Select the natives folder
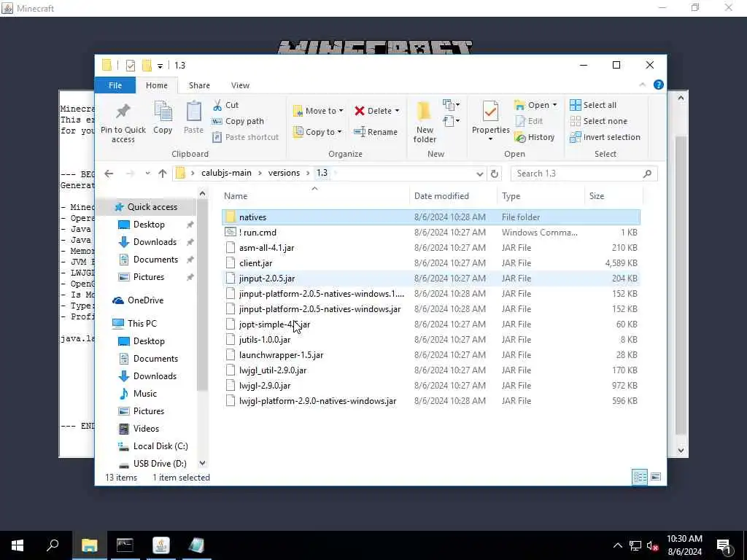The image size is (747, 560). pyautogui.click(x=430, y=217)
